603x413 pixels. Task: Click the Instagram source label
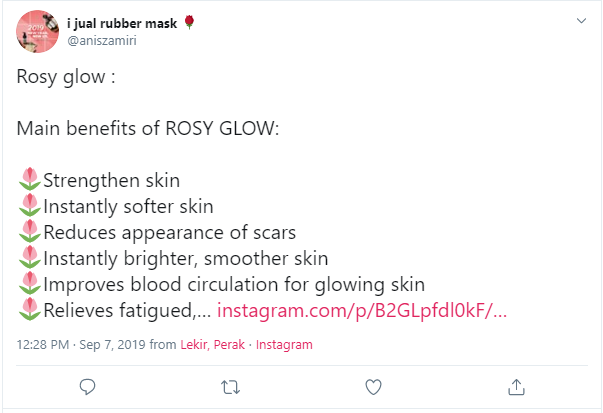pos(284,344)
